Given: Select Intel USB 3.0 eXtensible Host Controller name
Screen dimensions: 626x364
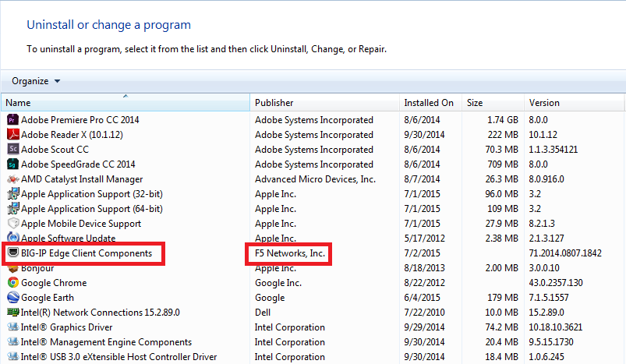Looking at the screenshot, I should (119, 357).
